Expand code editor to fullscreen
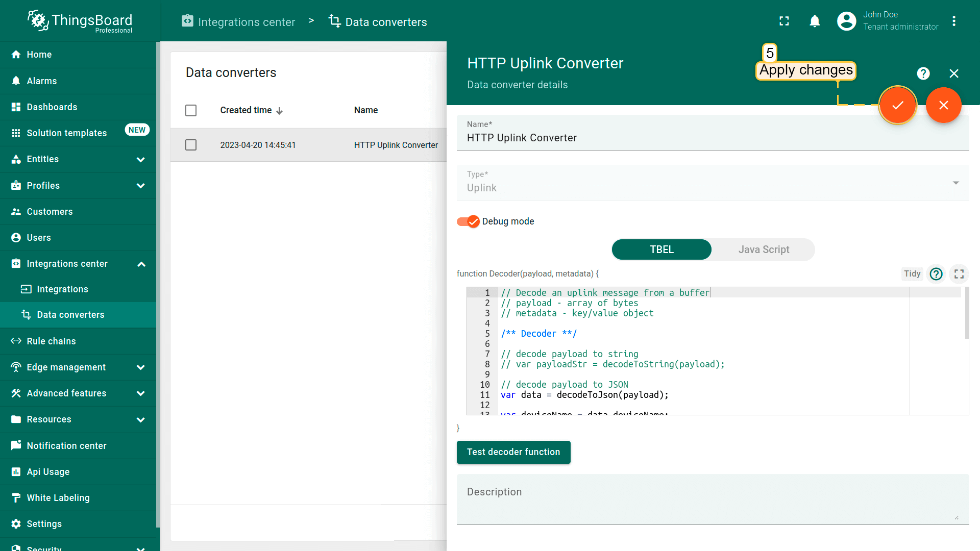 point(959,274)
